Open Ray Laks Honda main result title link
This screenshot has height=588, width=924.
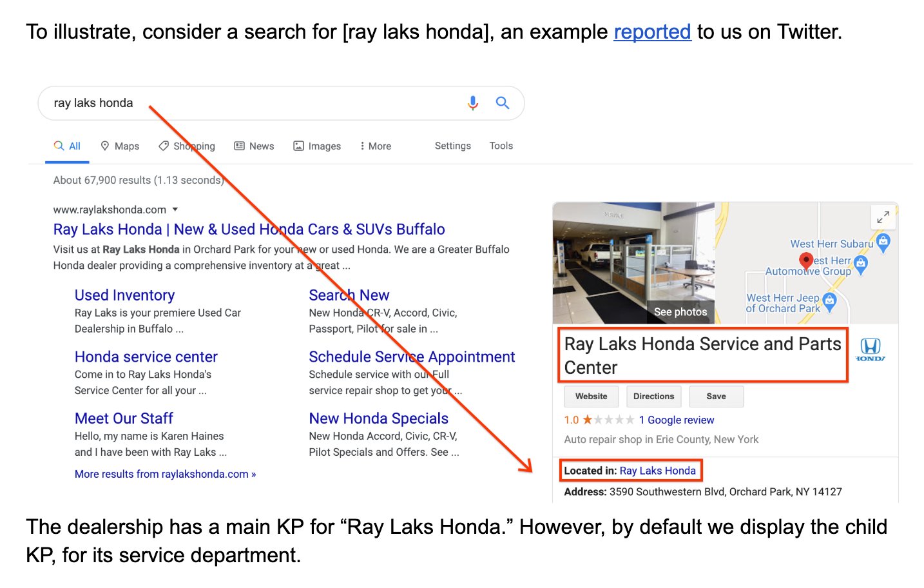pos(249,230)
